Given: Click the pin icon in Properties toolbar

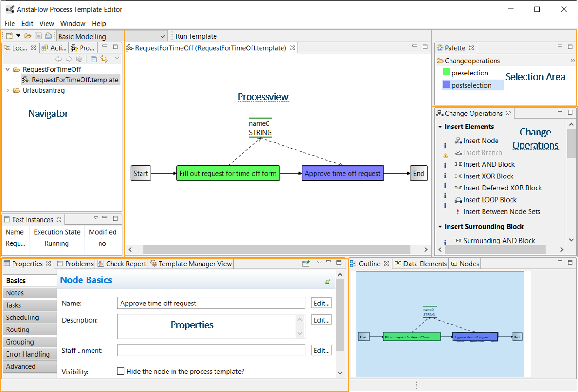Looking at the screenshot, I should 306,264.
